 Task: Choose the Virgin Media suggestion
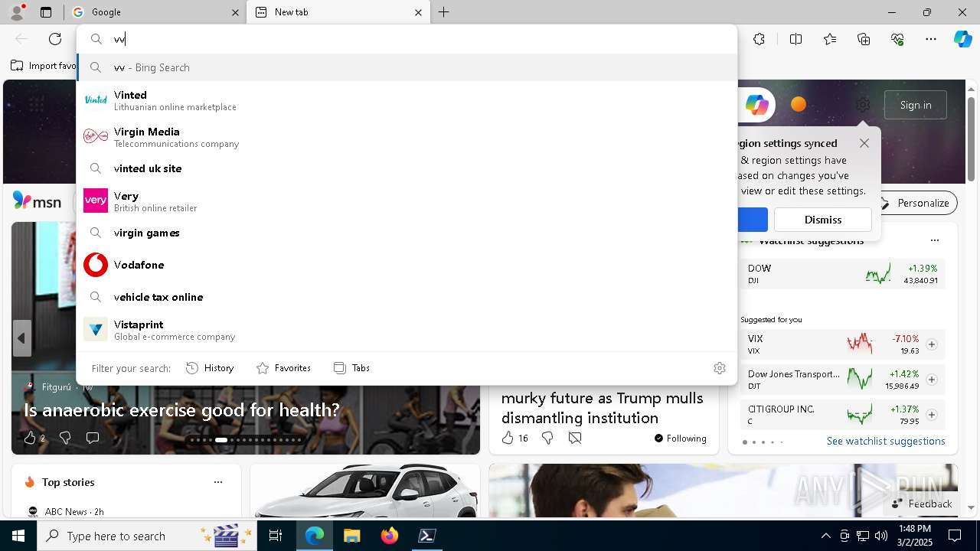tap(407, 137)
